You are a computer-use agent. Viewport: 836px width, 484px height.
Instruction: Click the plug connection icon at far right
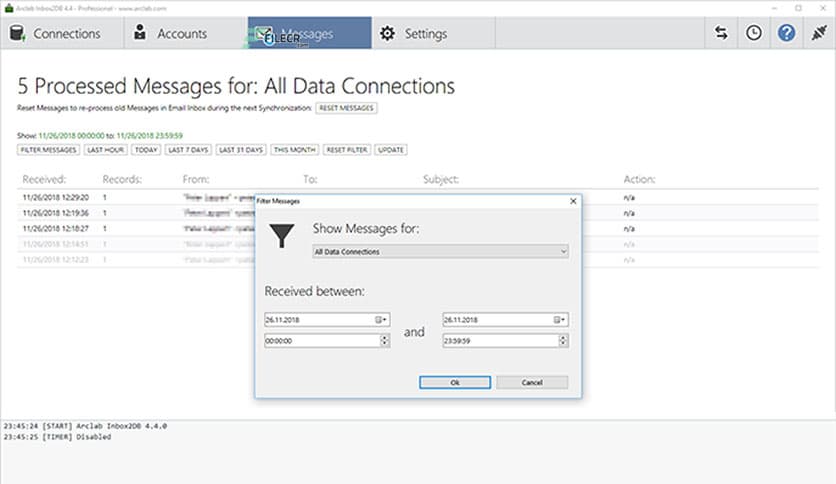[819, 33]
